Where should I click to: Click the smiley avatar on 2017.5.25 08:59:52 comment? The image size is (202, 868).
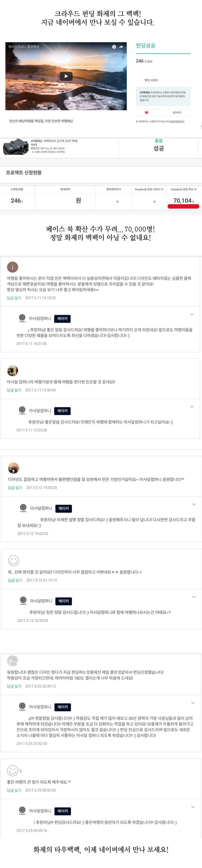pyautogui.click(x=12, y=770)
